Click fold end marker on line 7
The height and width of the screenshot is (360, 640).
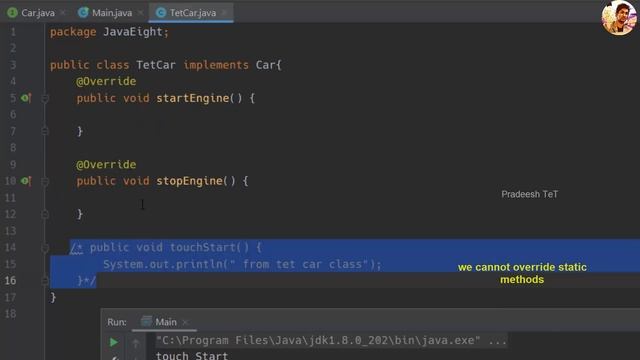pyautogui.click(x=45, y=131)
